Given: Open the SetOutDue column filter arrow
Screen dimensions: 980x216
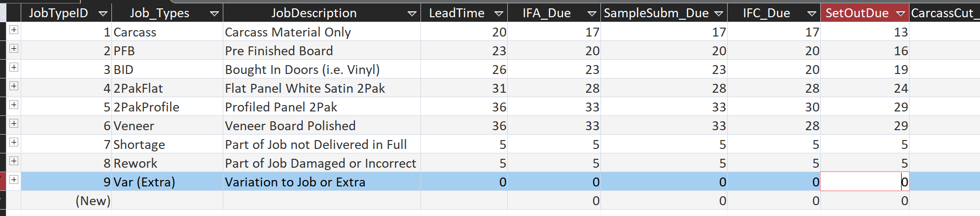Looking at the screenshot, I should [901, 14].
